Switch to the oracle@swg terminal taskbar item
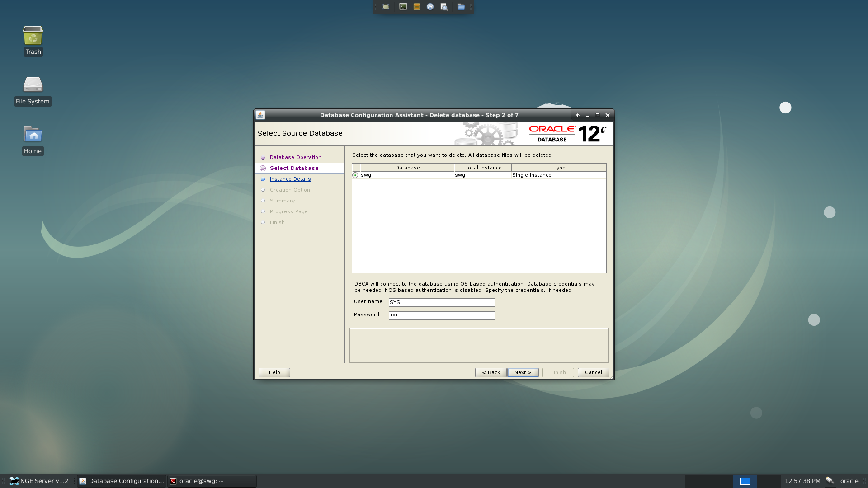This screenshot has width=868, height=488. [x=212, y=481]
